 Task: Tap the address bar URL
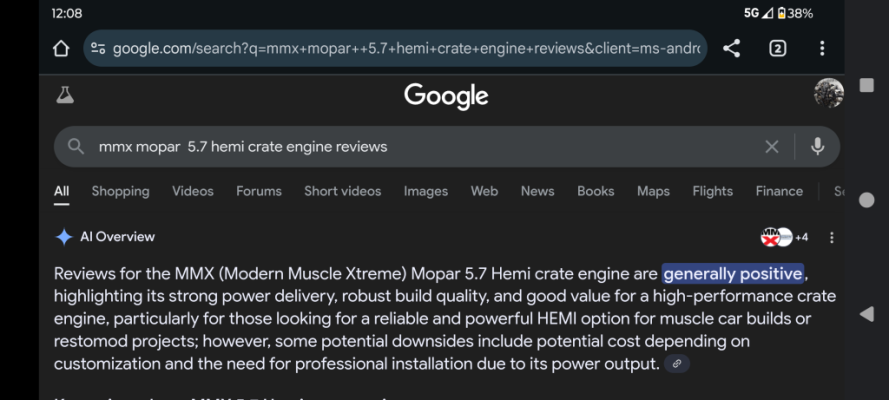(x=406, y=49)
